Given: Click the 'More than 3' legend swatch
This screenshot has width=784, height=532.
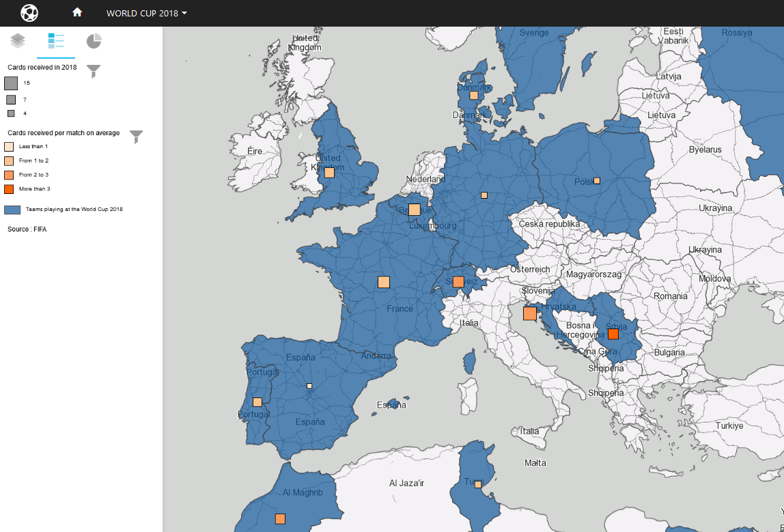Looking at the screenshot, I should [x=9, y=188].
